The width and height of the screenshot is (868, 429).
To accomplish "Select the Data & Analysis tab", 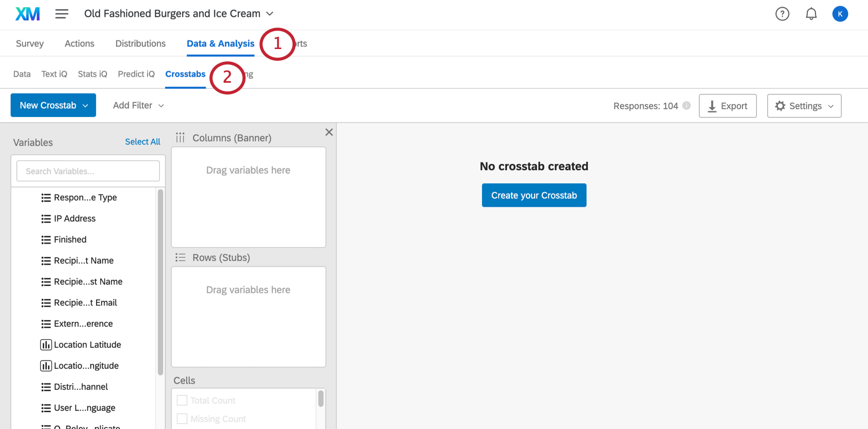I will pyautogui.click(x=221, y=43).
